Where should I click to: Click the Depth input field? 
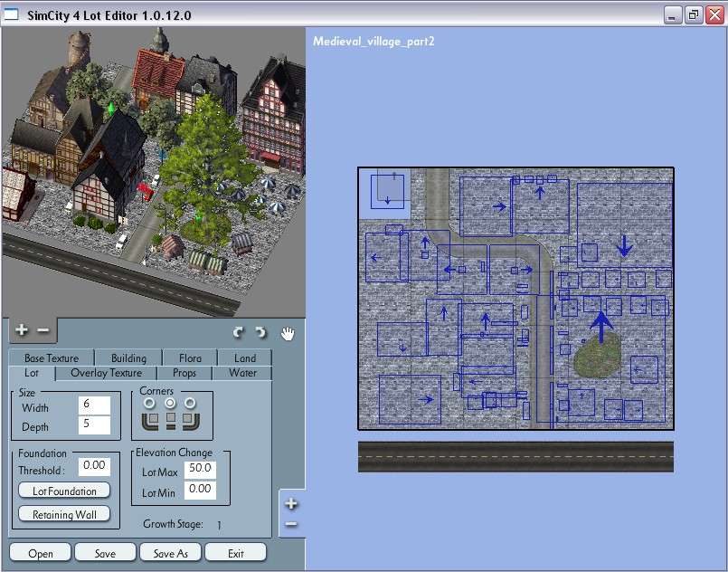point(94,424)
